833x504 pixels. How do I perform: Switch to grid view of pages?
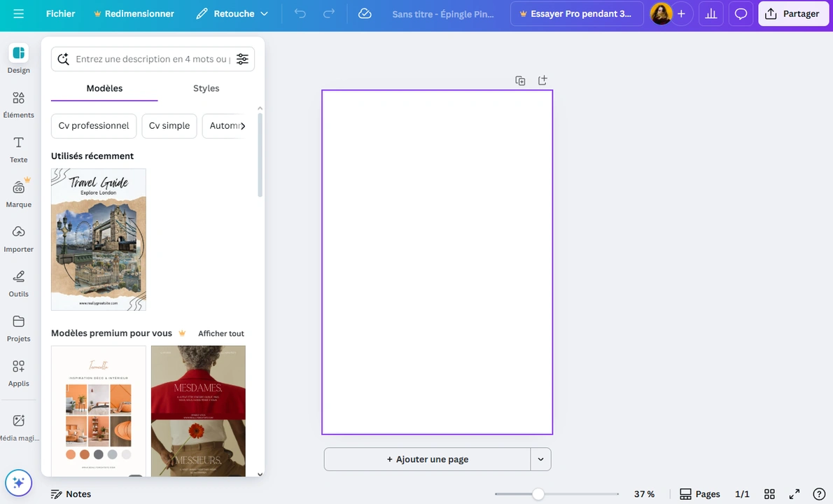click(x=769, y=494)
